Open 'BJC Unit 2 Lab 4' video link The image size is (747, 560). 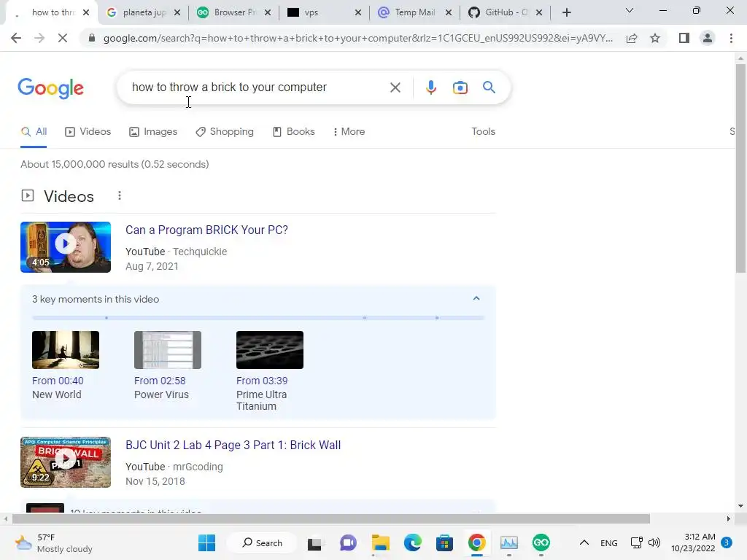click(x=233, y=446)
